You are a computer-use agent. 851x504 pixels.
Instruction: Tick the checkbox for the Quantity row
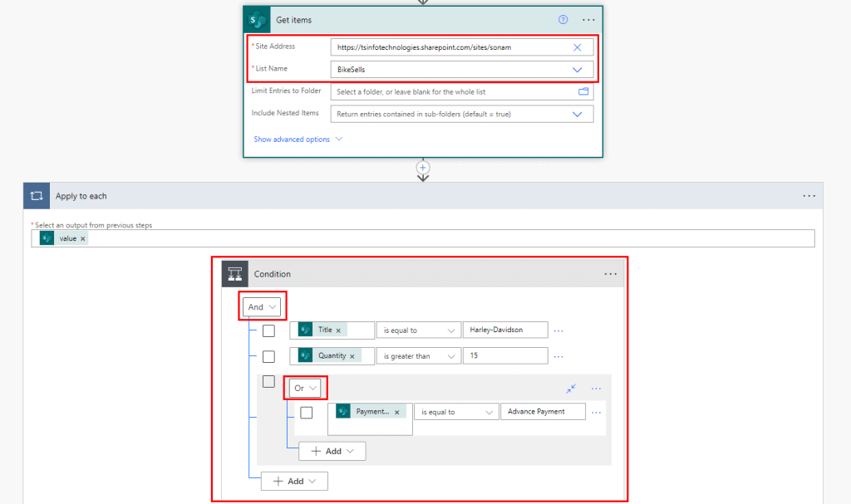pos(268,356)
